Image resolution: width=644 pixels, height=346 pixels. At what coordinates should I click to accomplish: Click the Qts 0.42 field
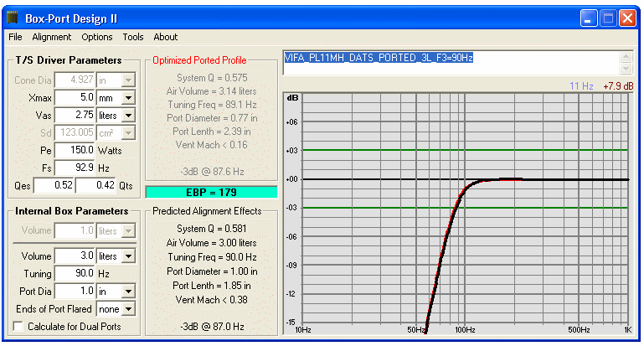pyautogui.click(x=96, y=185)
